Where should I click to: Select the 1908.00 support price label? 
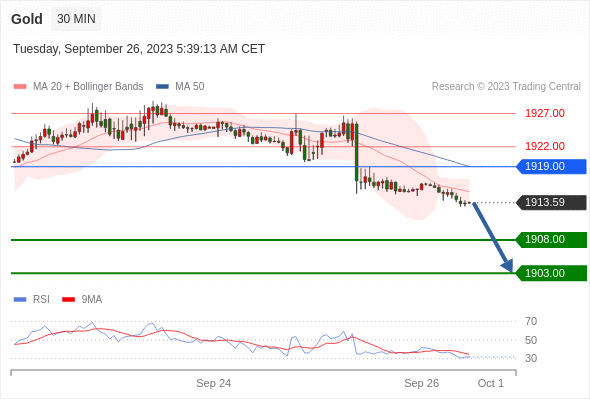[x=551, y=239]
